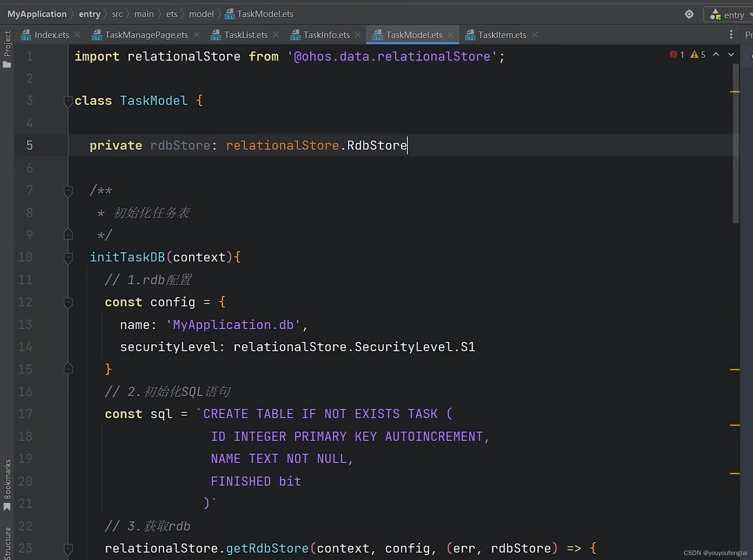
Task: Click the ets breadcrumb segment
Action: click(x=172, y=14)
